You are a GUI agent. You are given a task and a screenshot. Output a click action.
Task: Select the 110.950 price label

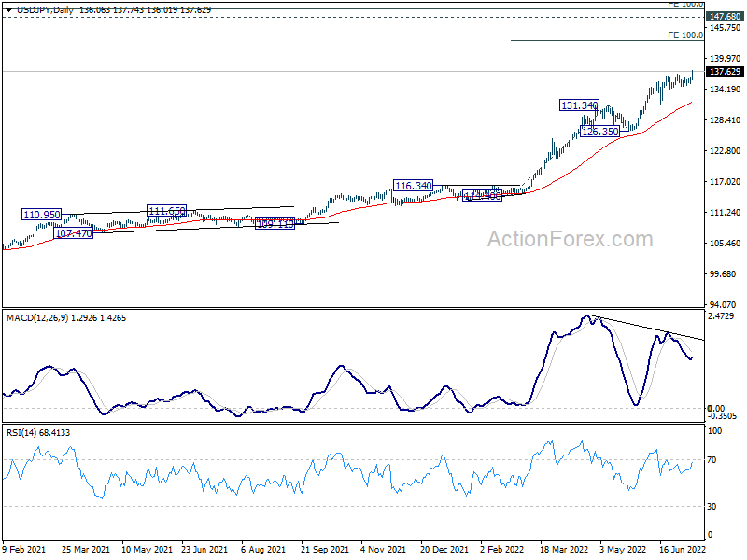click(42, 215)
